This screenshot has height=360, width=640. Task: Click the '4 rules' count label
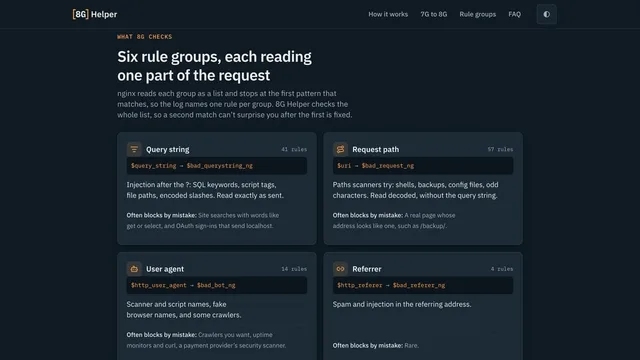pyautogui.click(x=502, y=269)
